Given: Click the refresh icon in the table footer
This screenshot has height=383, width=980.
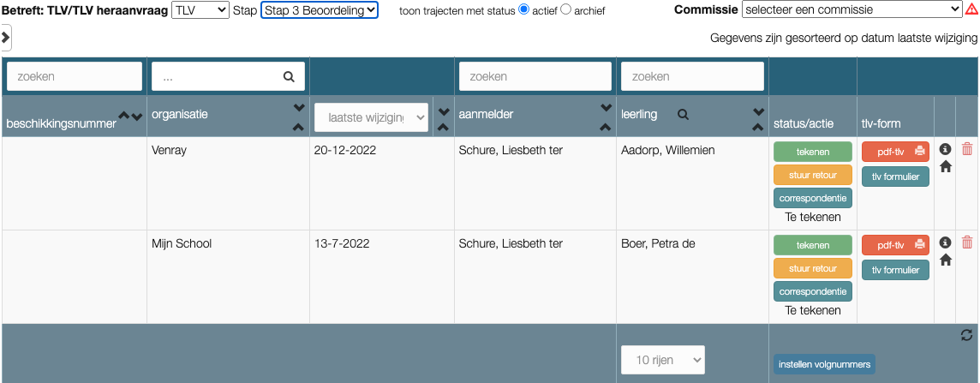Looking at the screenshot, I should 967,336.
